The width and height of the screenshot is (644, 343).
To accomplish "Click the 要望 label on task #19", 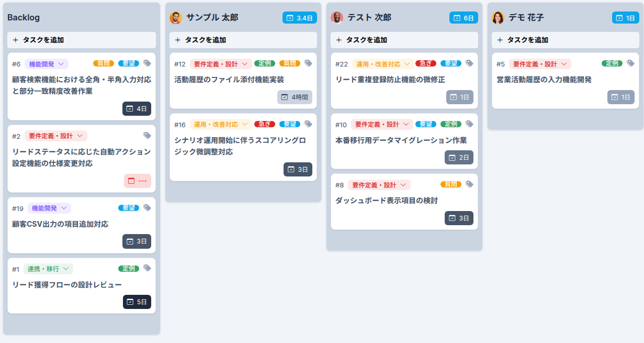I will (x=129, y=208).
